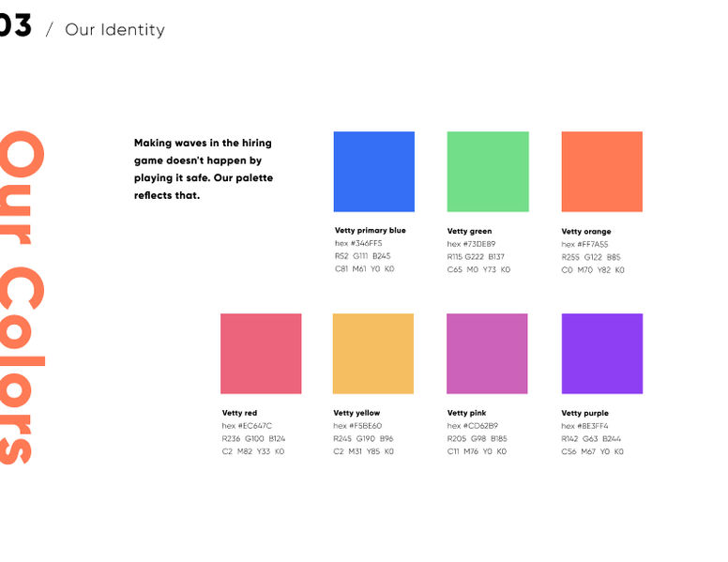This screenshot has width=728, height=562.
Task: Pick the Vetty purple color square
Action: pyautogui.click(x=601, y=354)
